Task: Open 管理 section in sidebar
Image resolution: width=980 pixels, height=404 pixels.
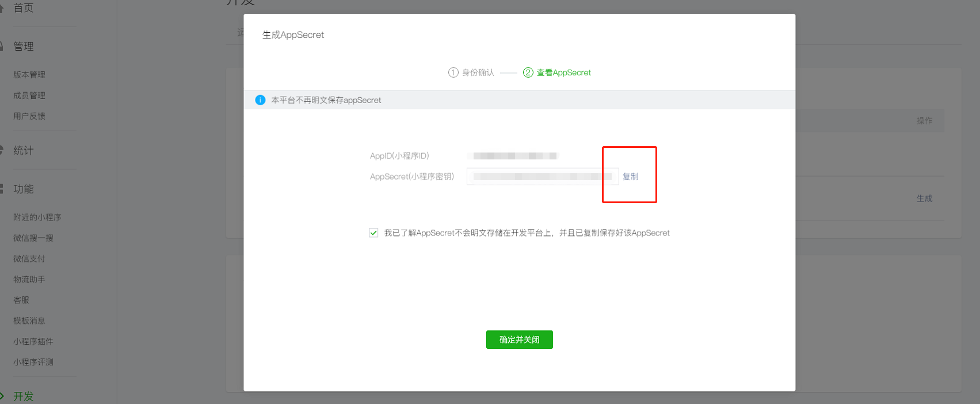Action: click(24, 47)
